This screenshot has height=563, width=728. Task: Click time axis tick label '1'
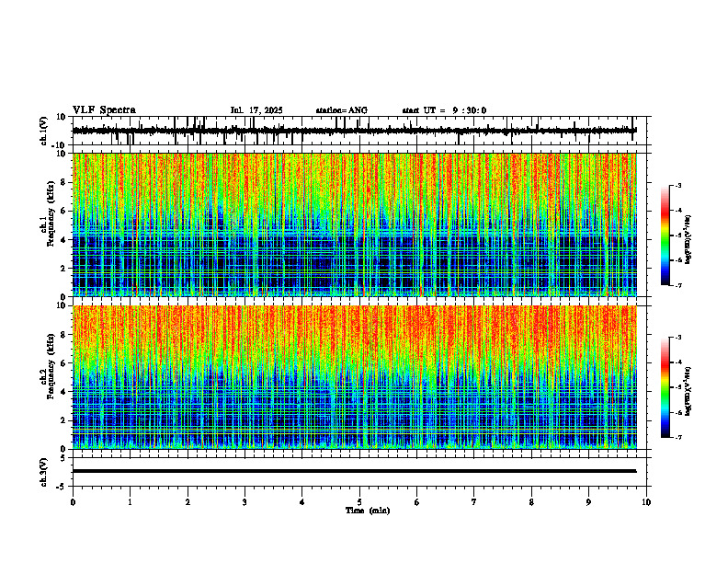[x=130, y=502]
